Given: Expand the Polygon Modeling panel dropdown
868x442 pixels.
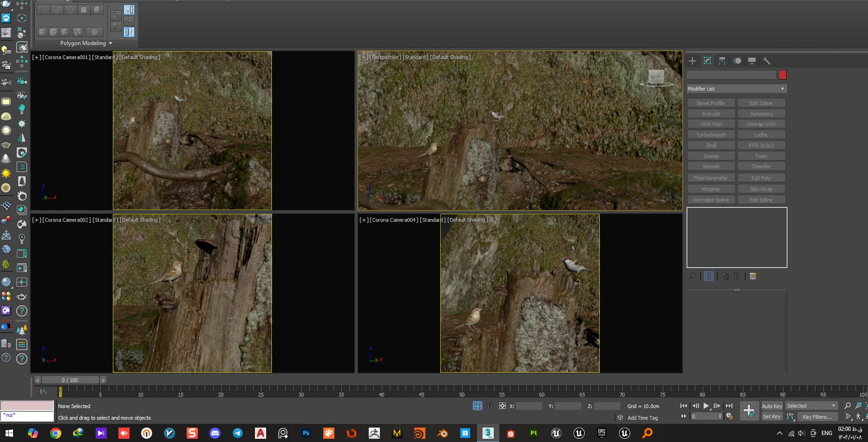Looking at the screenshot, I should click(x=86, y=43).
